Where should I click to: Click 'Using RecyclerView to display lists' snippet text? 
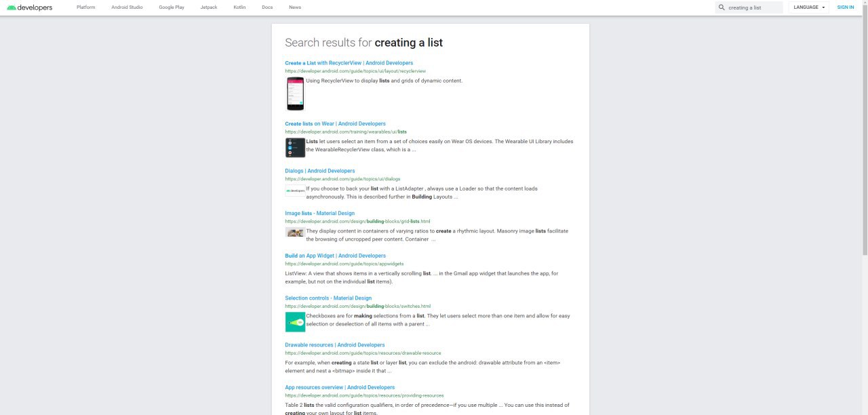384,81
